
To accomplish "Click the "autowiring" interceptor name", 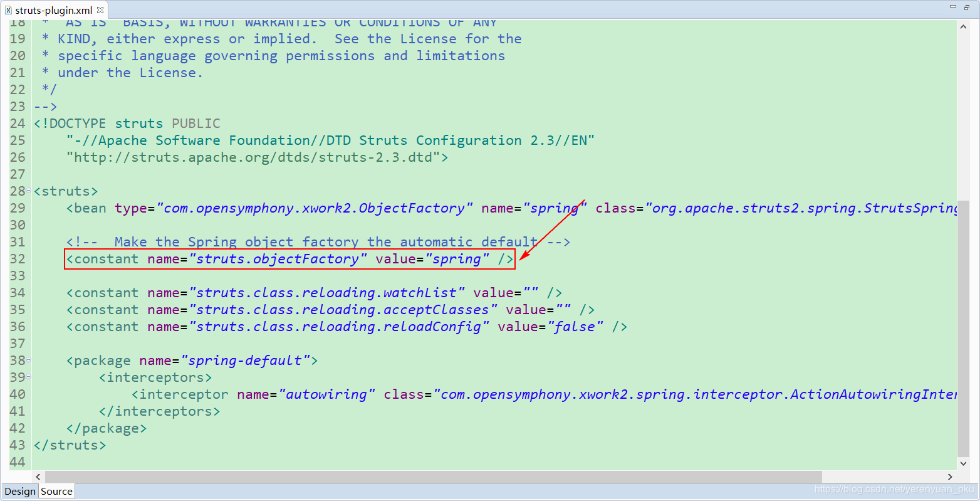I will 326,394.
